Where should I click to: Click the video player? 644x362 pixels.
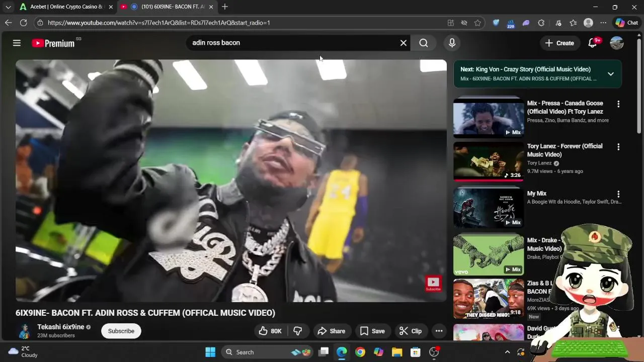[x=231, y=181]
